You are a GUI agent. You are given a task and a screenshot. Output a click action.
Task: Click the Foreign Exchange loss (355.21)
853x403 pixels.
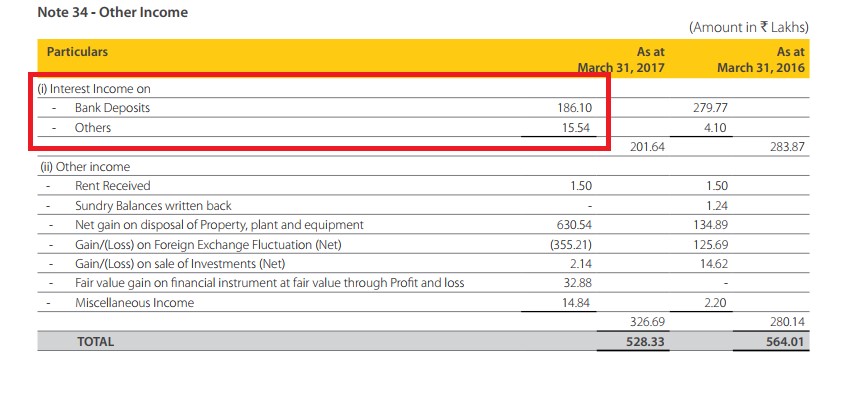click(571, 245)
